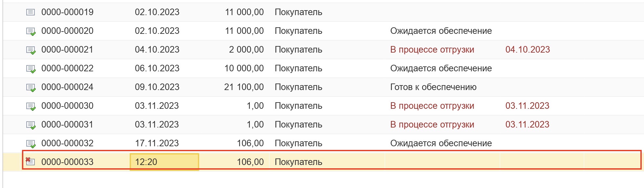Screen dimensions: 644x188
Task: Click the posted icon for order 0000-000020
Action: (31, 32)
